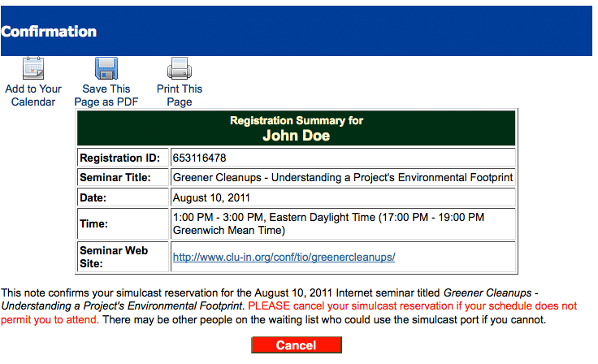This screenshot has height=364, width=598.
Task: Click the red Cancel button
Action: (297, 345)
